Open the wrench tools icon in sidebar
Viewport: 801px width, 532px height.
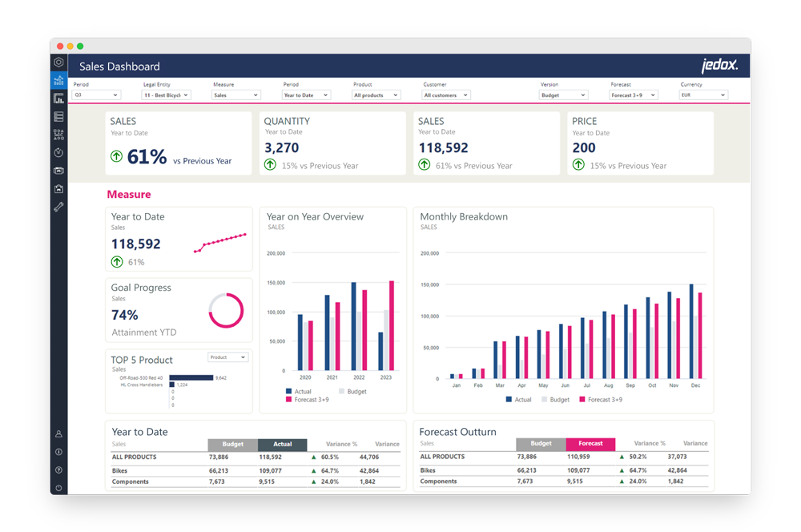[58, 207]
